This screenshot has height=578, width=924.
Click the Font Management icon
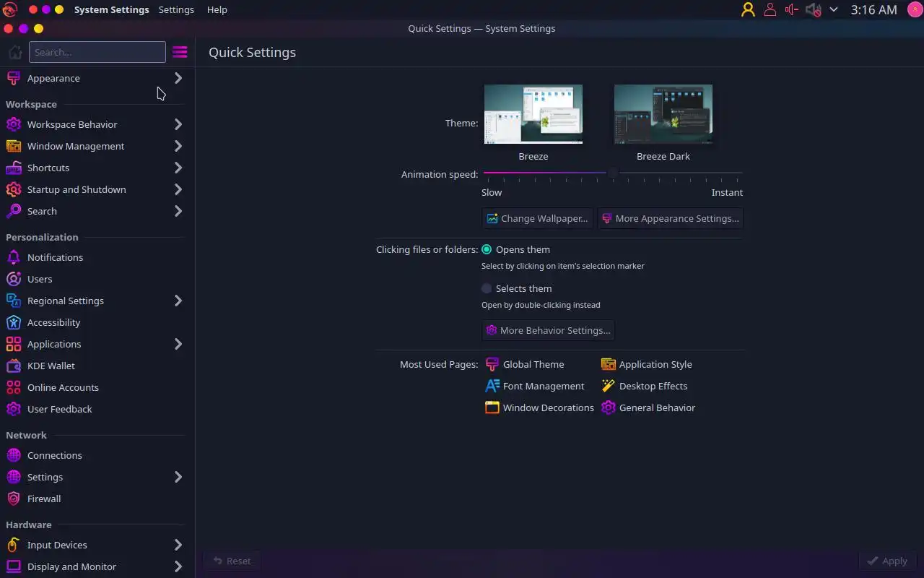(x=492, y=386)
